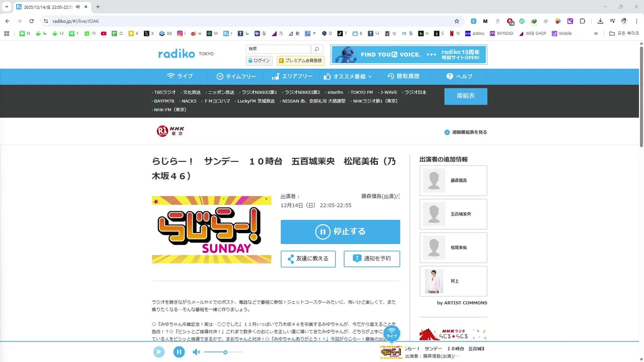Select J-WAVE station link
The image size is (644, 362).
point(388,93)
